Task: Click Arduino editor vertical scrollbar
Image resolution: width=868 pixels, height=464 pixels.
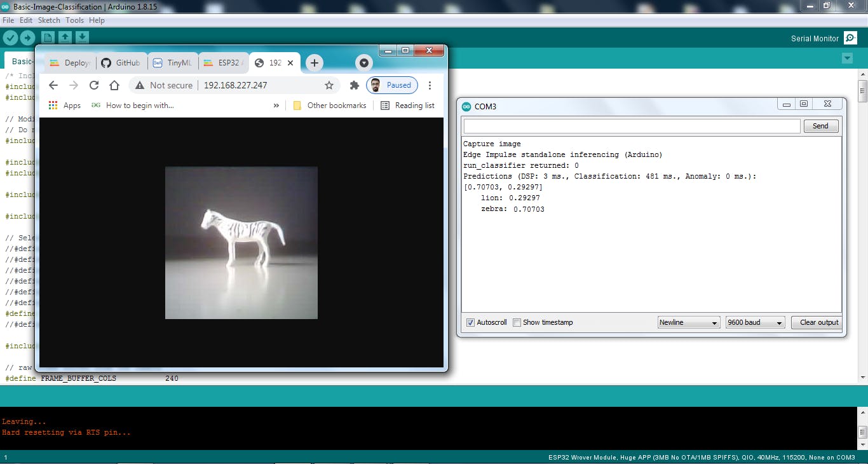Action: click(862, 92)
